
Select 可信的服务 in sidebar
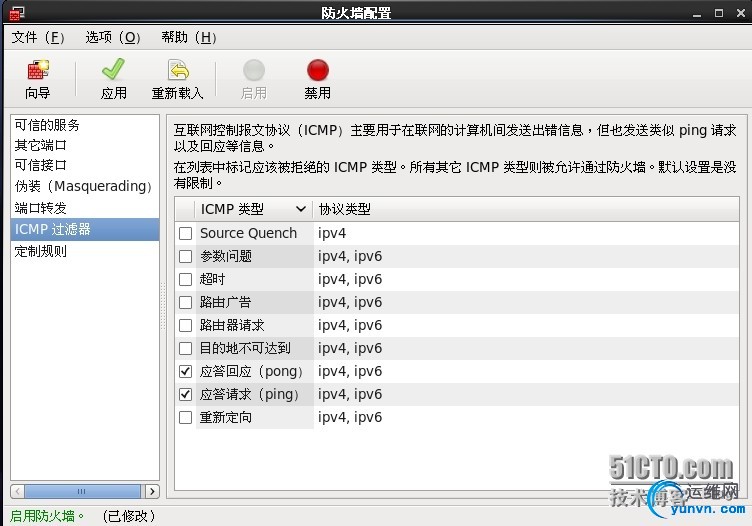tap(47, 125)
